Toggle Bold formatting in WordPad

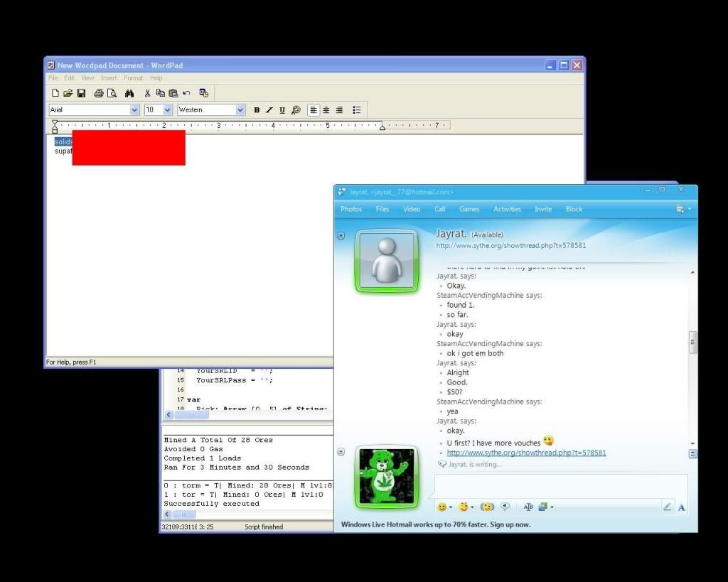(x=257, y=110)
